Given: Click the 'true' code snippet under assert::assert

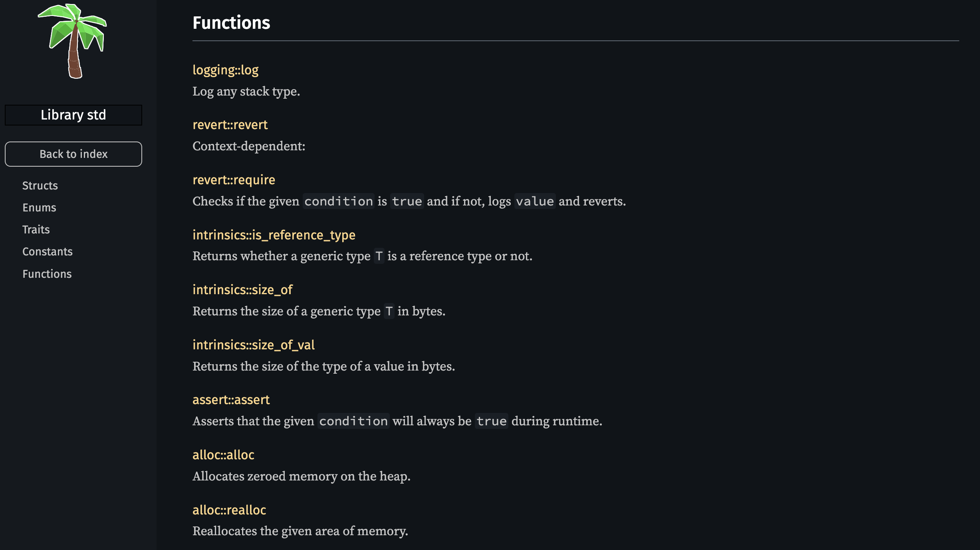Looking at the screenshot, I should (x=492, y=421).
